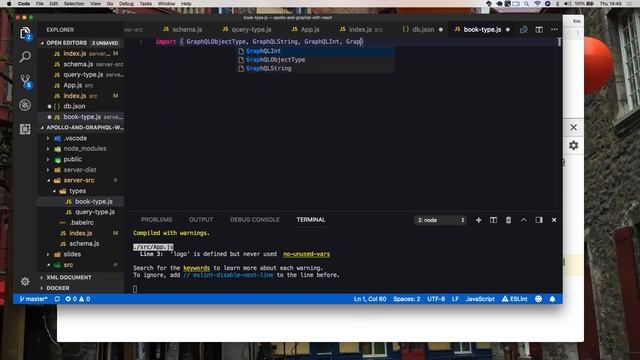Open db.json in Open Editors list
This screenshot has width=640, height=360.
[74, 106]
